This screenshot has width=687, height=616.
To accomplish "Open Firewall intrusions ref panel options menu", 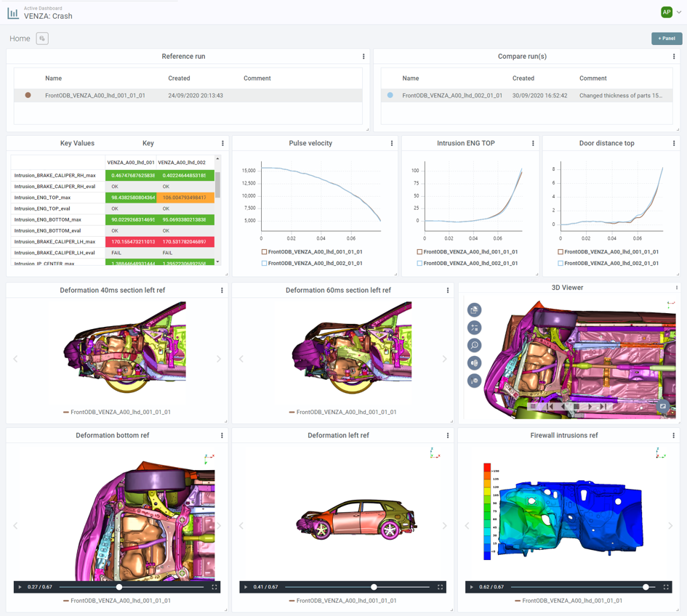I will 673,436.
